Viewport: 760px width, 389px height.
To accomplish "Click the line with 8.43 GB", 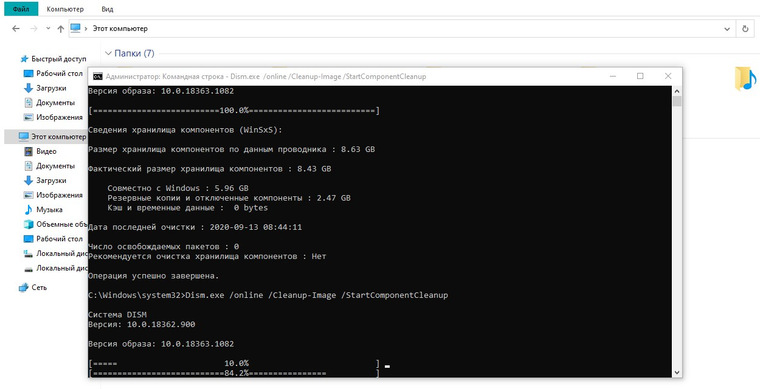I will (210, 169).
